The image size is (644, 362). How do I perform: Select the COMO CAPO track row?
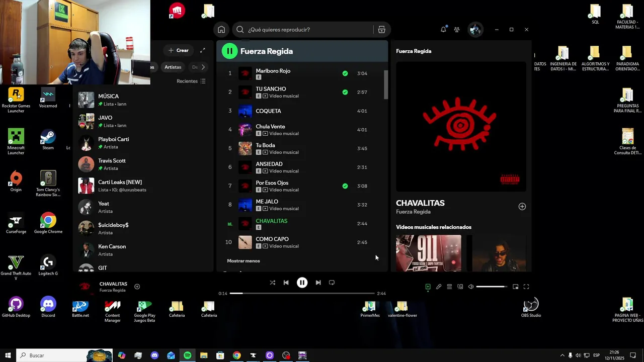pyautogui.click(x=302, y=242)
